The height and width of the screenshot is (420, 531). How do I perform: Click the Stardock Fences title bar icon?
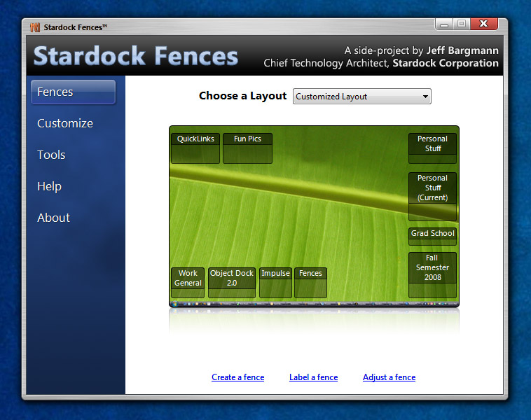tap(35, 27)
